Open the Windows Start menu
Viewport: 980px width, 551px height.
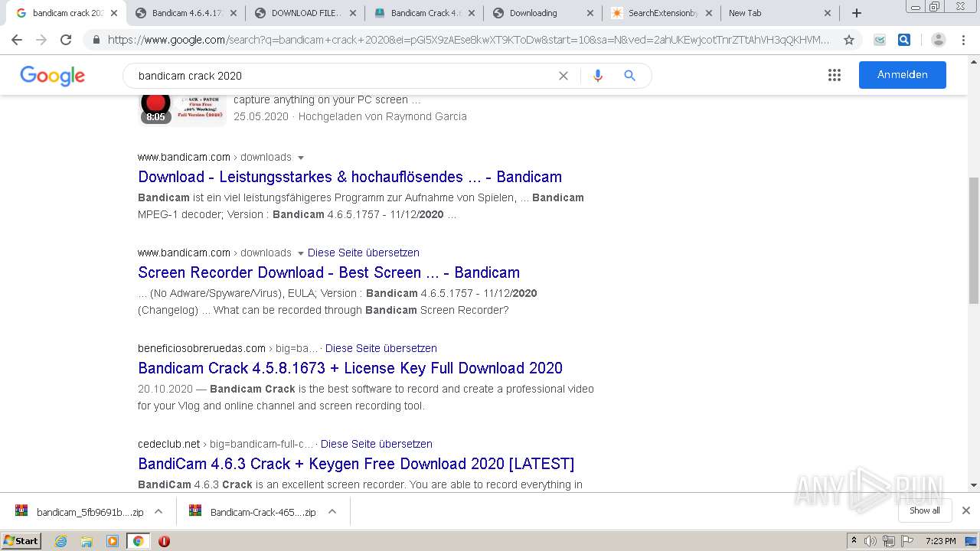[x=21, y=541]
